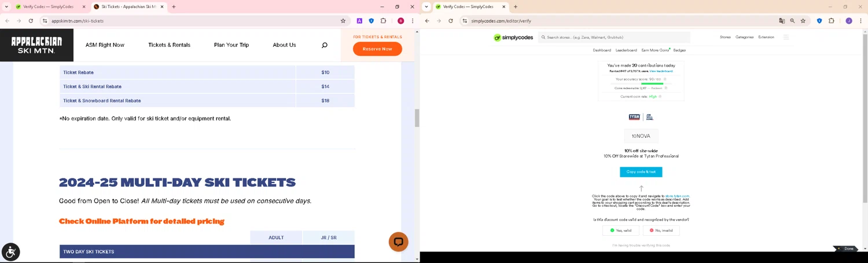868x263 pixels.
Task: Open the shield extension in right browser
Action: (x=819, y=21)
